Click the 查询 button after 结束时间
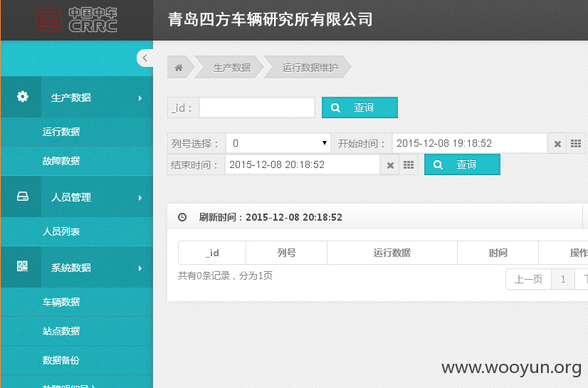This screenshot has width=588, height=388. (462, 164)
